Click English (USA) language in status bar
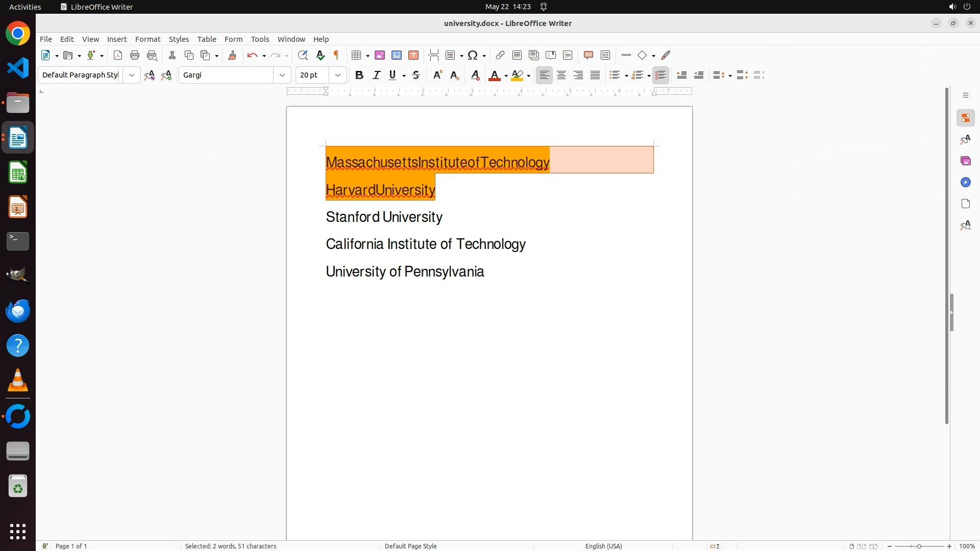The width and height of the screenshot is (980, 551). [603, 546]
